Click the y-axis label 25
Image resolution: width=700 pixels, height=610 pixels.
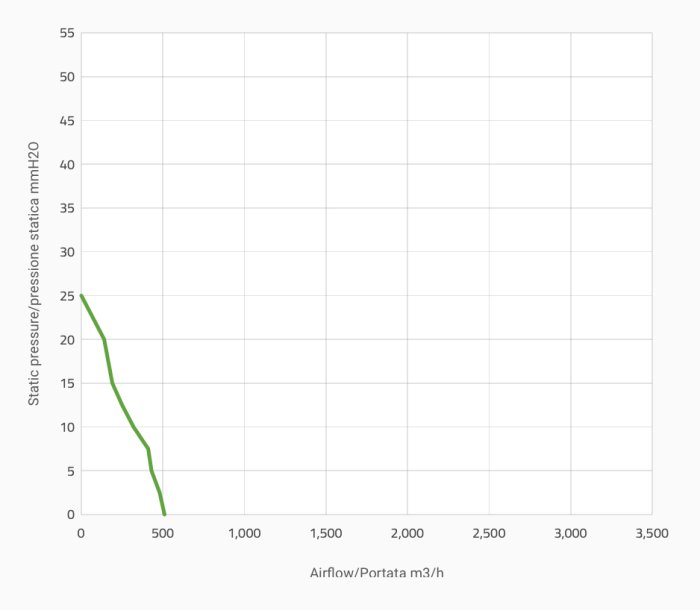pos(67,296)
